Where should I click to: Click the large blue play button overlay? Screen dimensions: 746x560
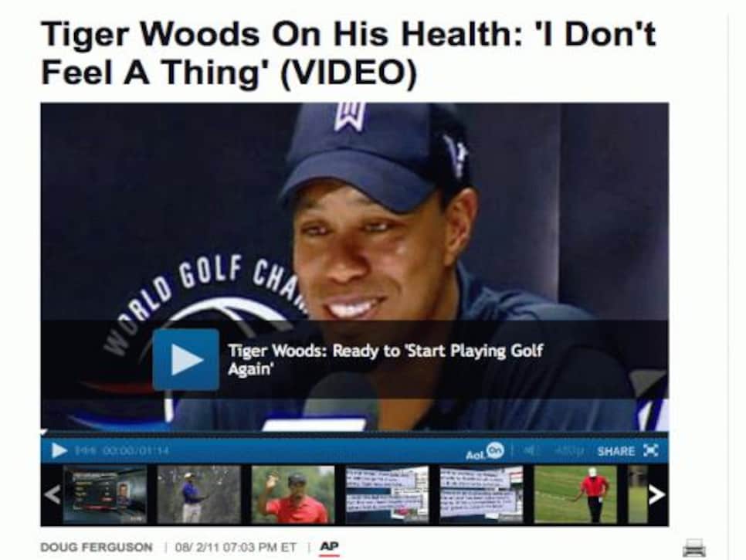click(x=186, y=360)
